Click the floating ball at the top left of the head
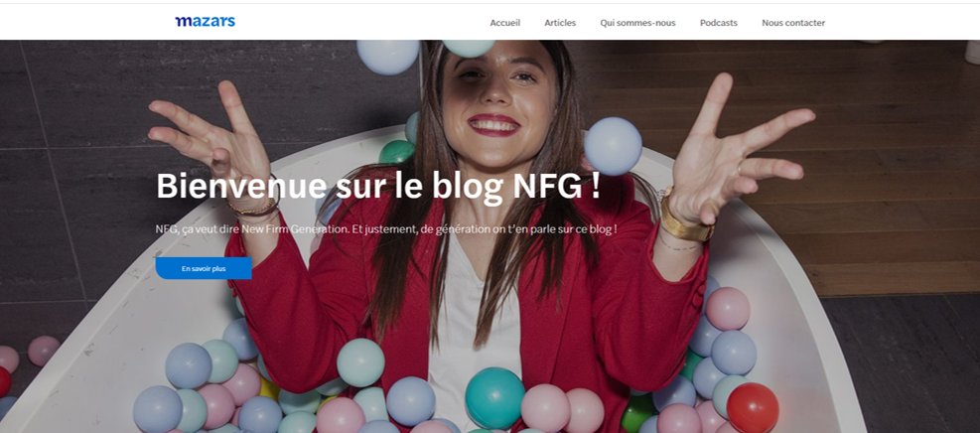Viewport: 980px width, 433px height. [387, 57]
